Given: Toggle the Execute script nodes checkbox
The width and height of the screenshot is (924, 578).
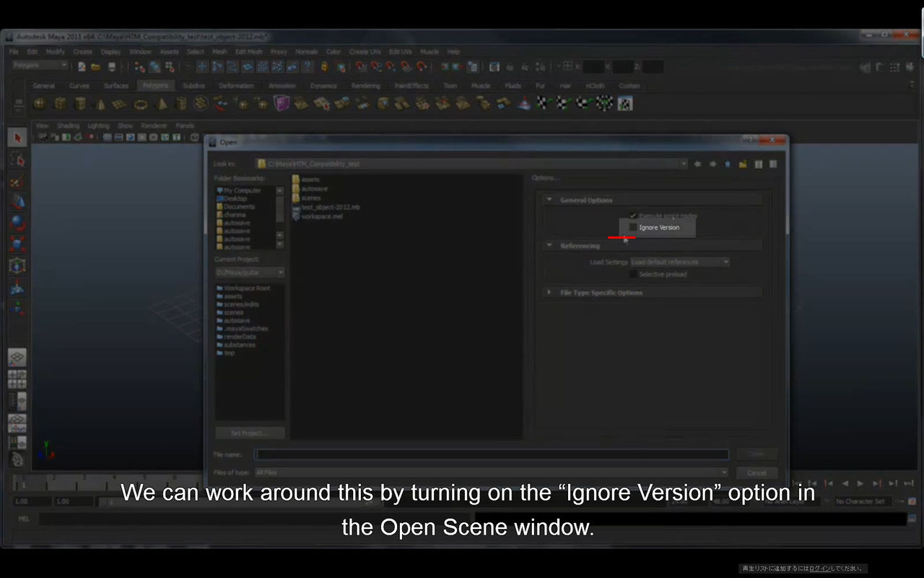Looking at the screenshot, I should click(633, 215).
